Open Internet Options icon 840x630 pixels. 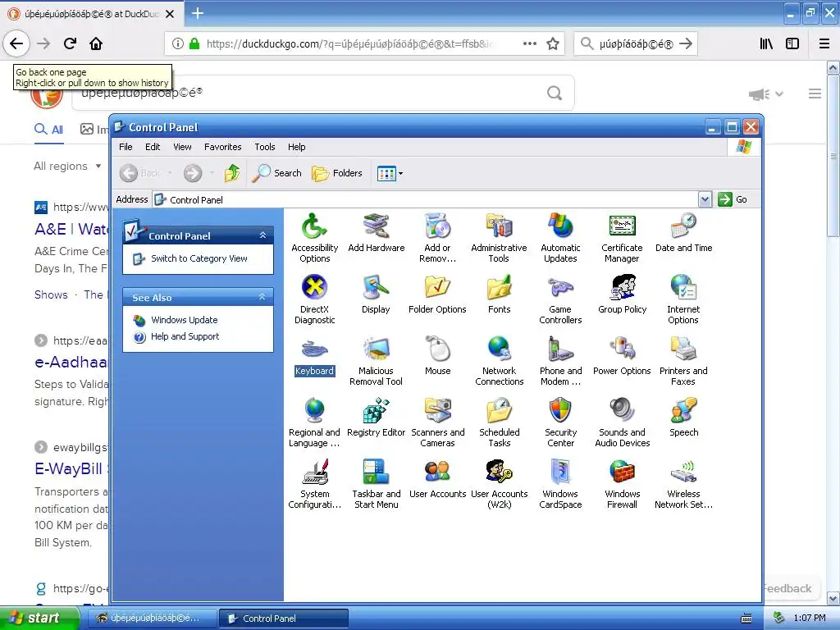point(683,299)
